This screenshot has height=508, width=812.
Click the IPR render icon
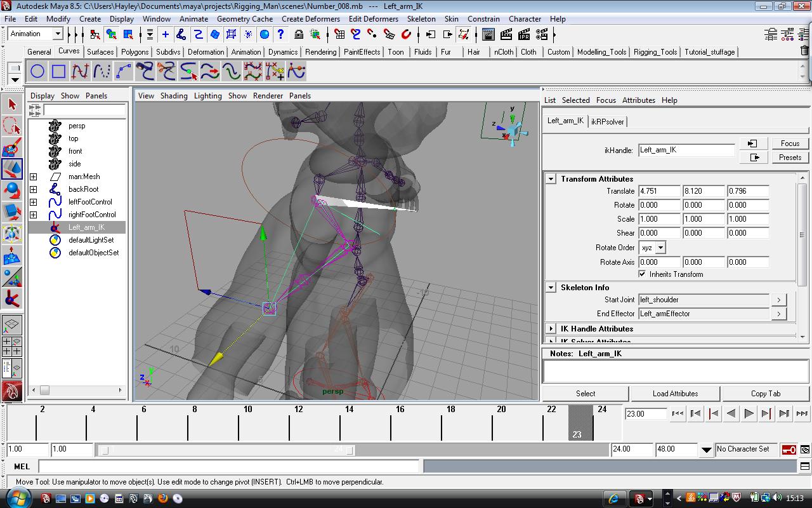tap(524, 34)
